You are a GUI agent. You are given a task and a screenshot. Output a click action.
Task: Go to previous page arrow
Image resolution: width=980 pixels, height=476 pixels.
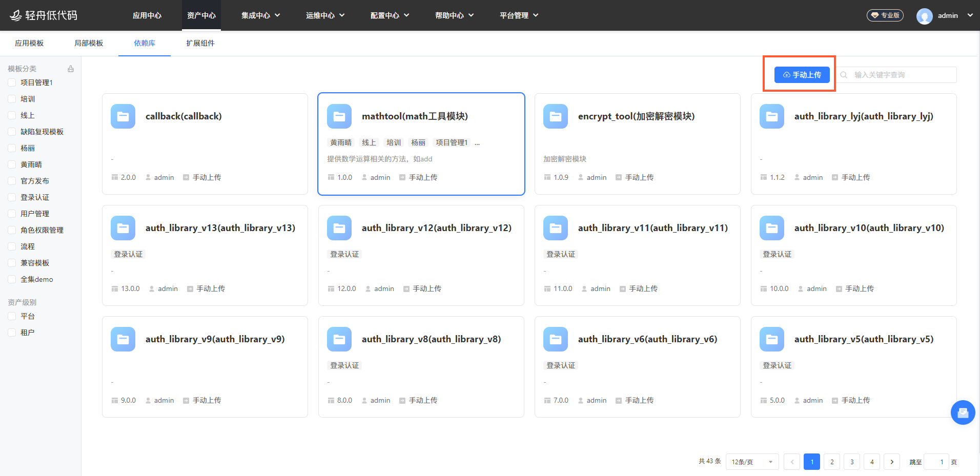792,462
